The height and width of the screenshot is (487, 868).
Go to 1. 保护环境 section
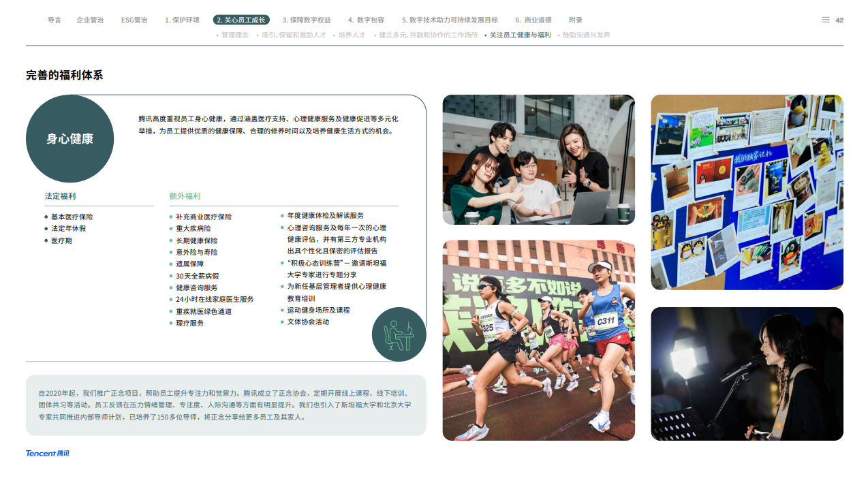(x=182, y=20)
